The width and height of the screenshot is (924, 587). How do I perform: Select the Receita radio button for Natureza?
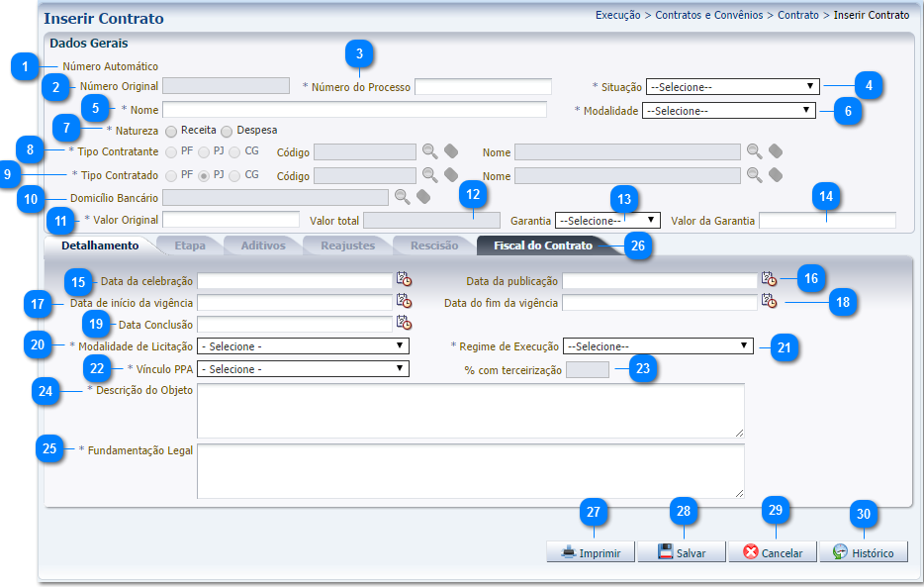point(172,131)
